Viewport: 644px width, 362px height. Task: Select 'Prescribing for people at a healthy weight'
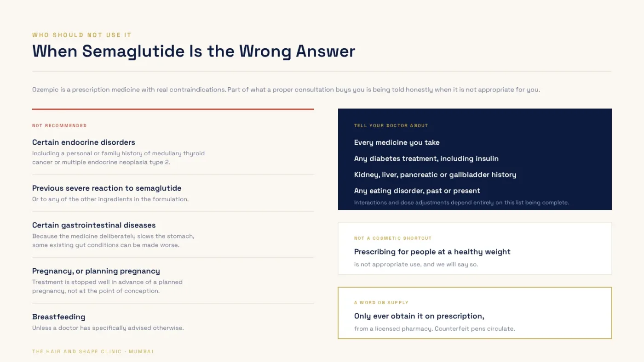tap(432, 252)
